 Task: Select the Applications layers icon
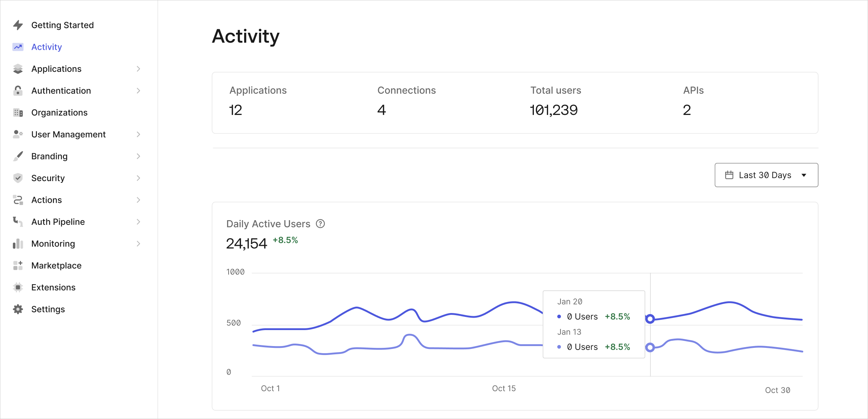pos(17,69)
